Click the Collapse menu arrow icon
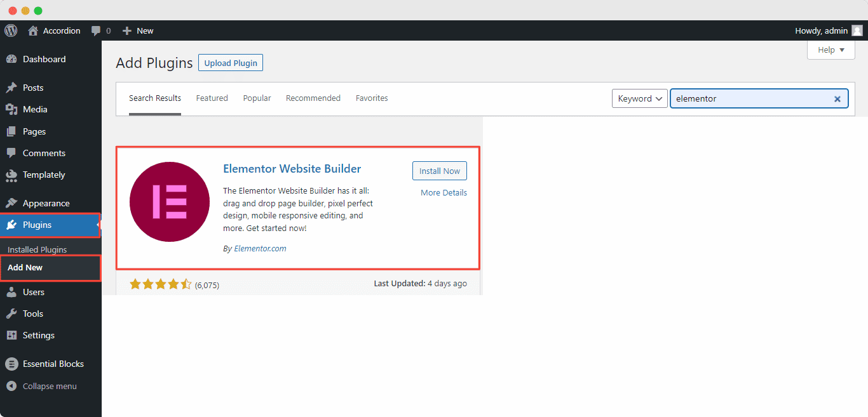 coord(11,386)
